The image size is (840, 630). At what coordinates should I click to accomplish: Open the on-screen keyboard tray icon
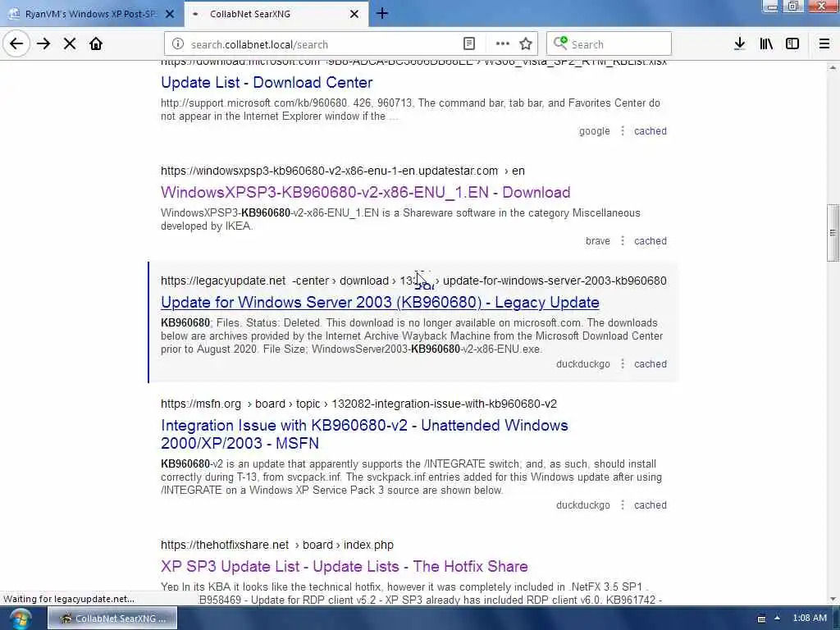click(761, 619)
